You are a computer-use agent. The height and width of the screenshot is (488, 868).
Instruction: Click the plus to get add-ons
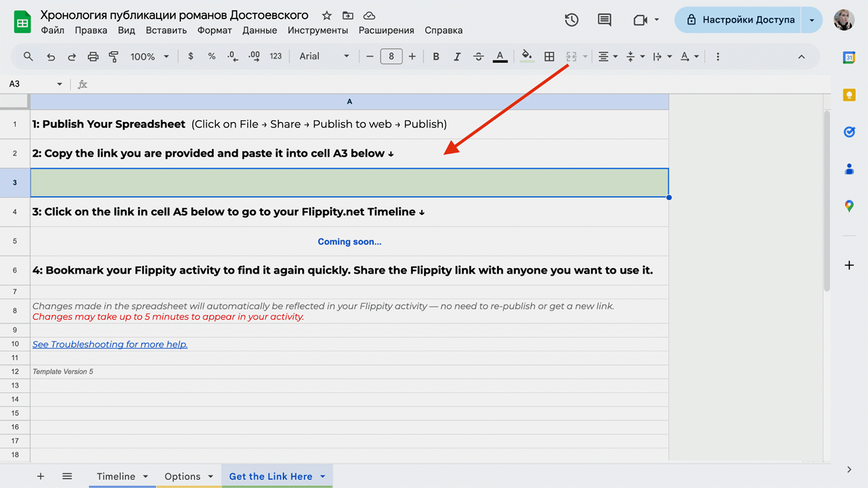tap(849, 265)
